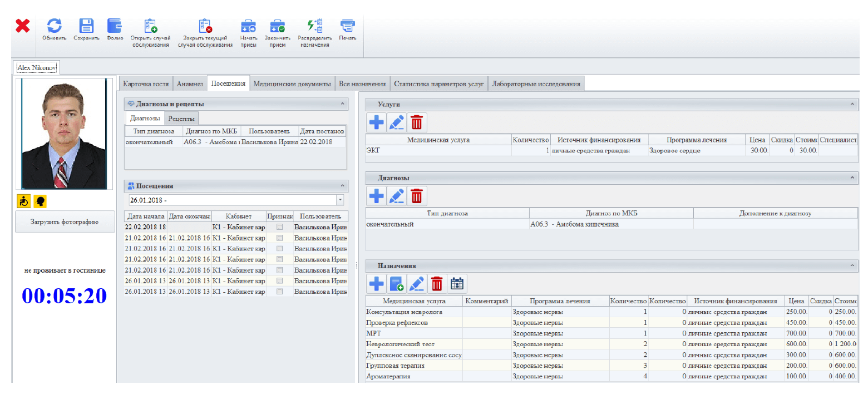Click the Сохранить floppy disk icon
868x394 pixels.
(x=86, y=26)
